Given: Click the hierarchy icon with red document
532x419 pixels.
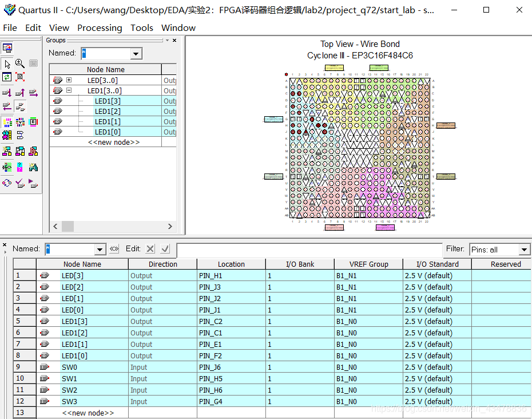Looking at the screenshot, I should [33, 151].
